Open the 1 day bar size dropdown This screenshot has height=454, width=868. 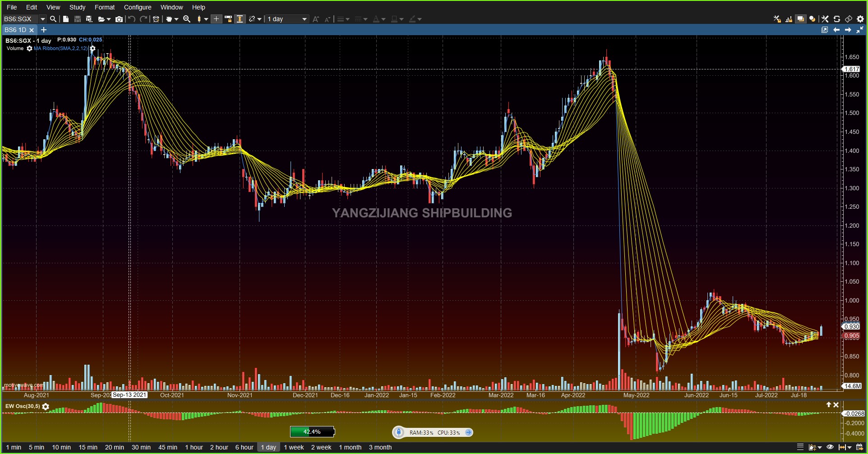287,19
